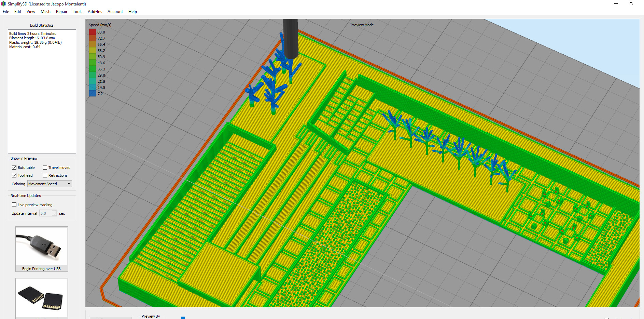Image resolution: width=644 pixels, height=319 pixels.
Task: Open the Coloring dropdown set to Movement Speed
Action: pos(50,184)
